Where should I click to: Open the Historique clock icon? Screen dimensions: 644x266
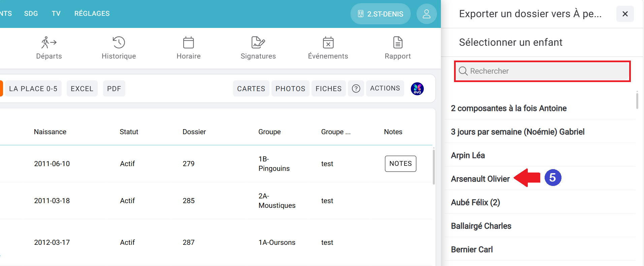pos(119,43)
